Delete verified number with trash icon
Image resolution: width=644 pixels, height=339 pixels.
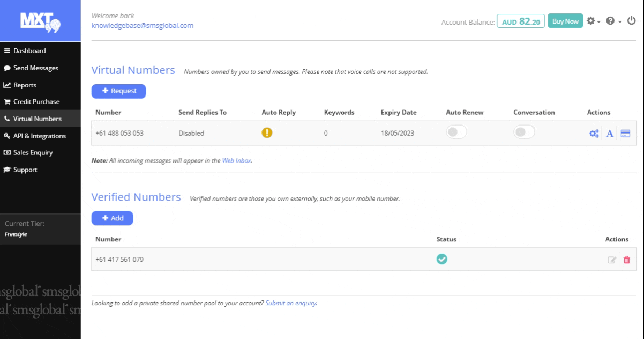[626, 260]
